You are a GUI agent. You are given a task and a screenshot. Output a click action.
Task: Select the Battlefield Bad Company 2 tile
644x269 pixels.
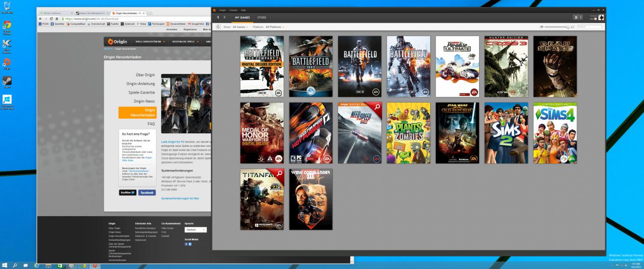pyautogui.click(x=262, y=66)
